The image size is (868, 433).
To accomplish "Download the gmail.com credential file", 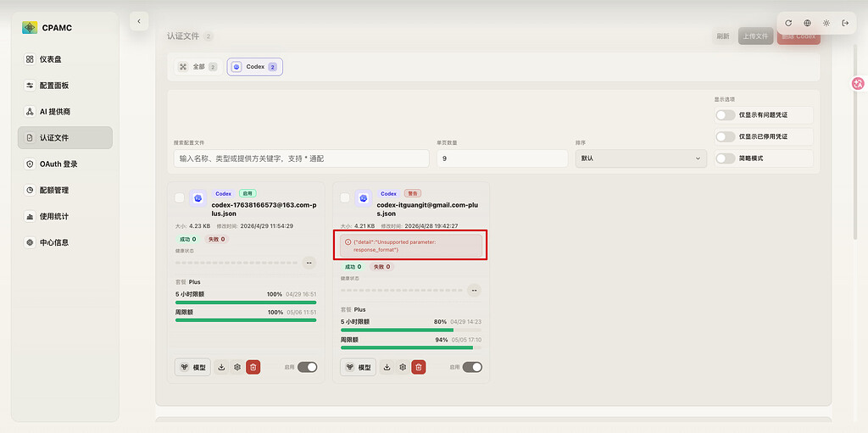I will [387, 367].
